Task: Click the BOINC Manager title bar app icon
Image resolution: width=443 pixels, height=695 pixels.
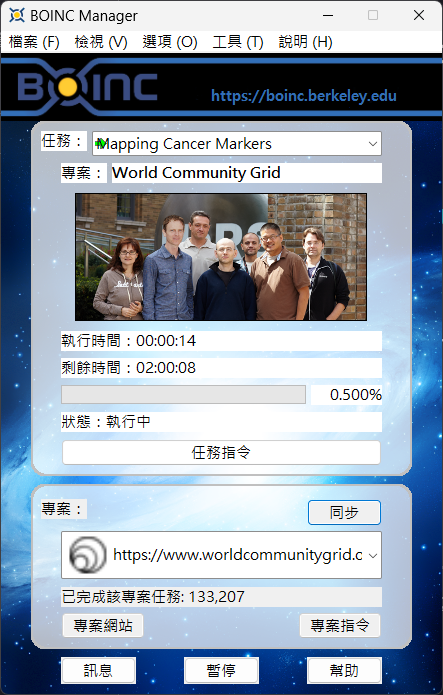Action: (17, 16)
